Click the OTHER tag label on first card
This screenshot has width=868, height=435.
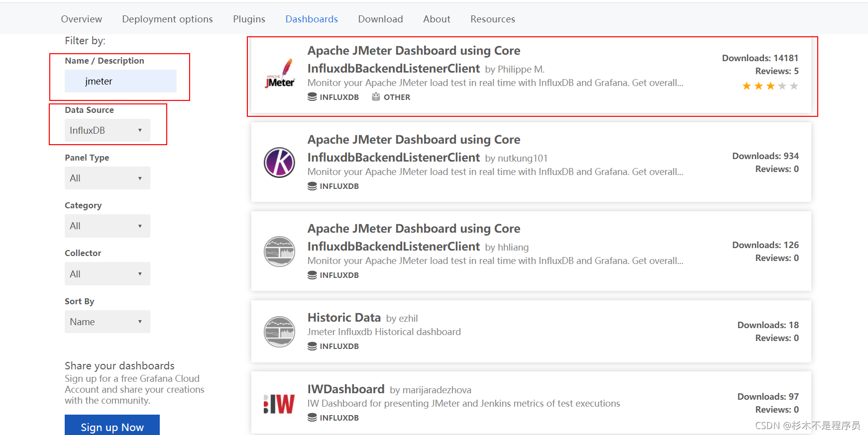click(397, 97)
